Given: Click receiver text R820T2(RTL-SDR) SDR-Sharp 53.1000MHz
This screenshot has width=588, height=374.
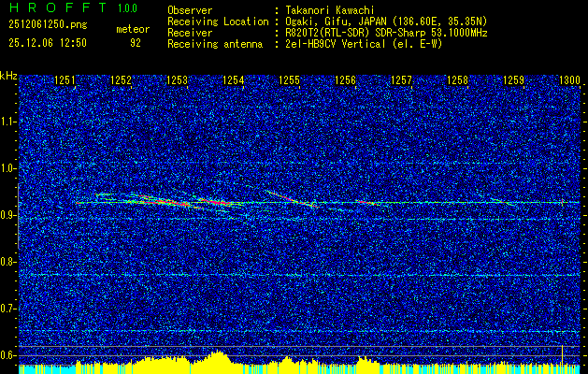Looking at the screenshot, I should point(386,33).
